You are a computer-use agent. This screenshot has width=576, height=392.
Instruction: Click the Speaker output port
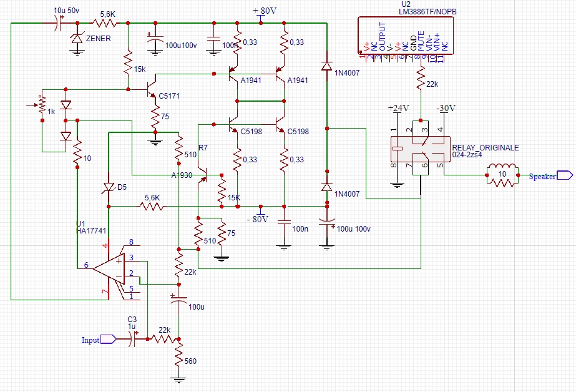[564, 175]
